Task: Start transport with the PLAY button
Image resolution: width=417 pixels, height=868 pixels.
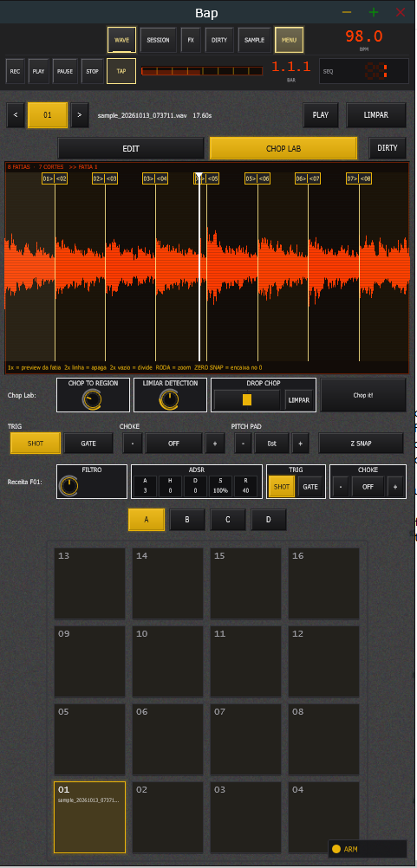Action: coord(38,71)
